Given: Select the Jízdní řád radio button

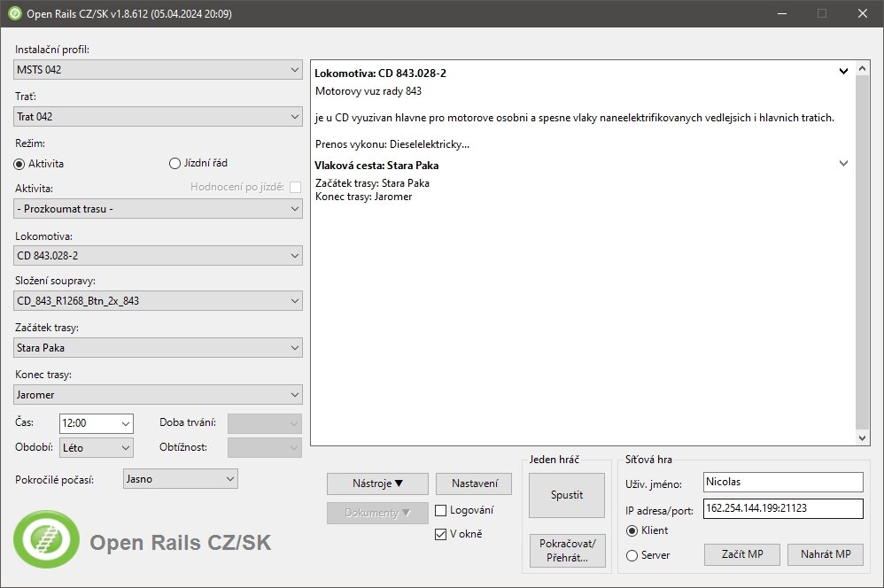Looking at the screenshot, I should 174,164.
